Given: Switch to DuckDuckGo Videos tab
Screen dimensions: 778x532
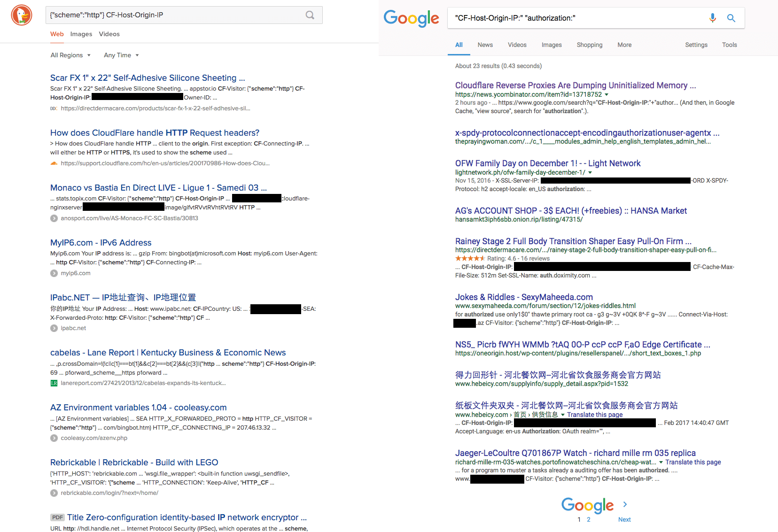Looking at the screenshot, I should 109,34.
